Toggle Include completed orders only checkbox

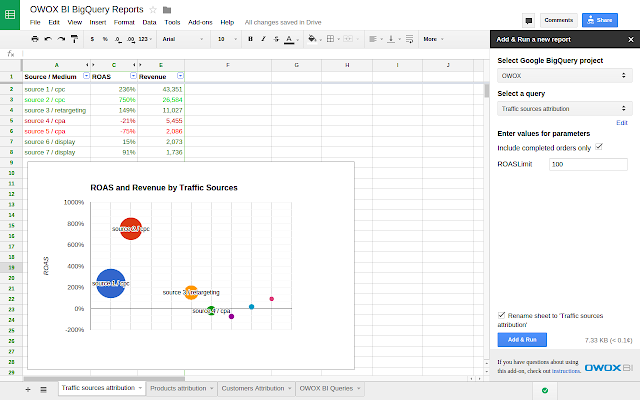pyautogui.click(x=598, y=147)
